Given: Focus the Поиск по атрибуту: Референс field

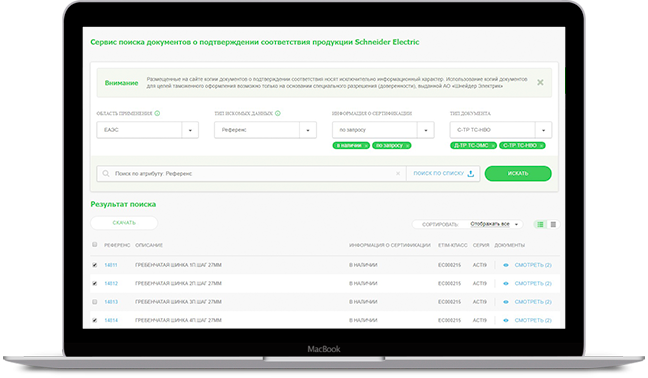Looking at the screenshot, I should coord(251,174).
